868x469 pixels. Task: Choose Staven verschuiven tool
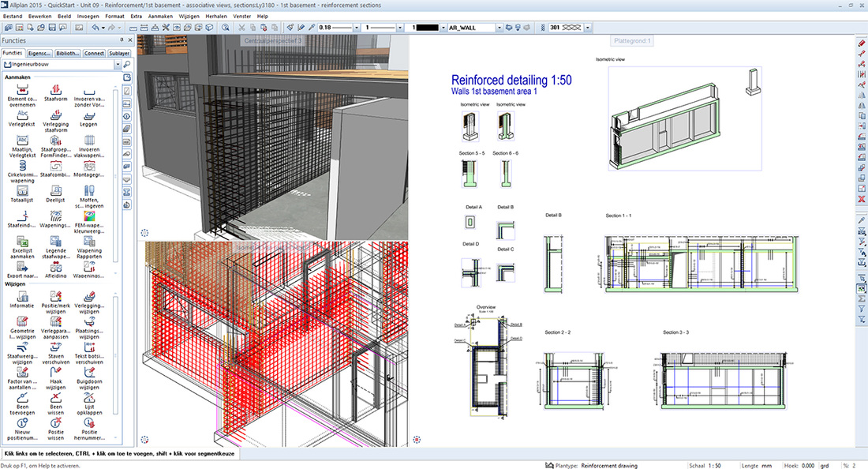click(55, 352)
